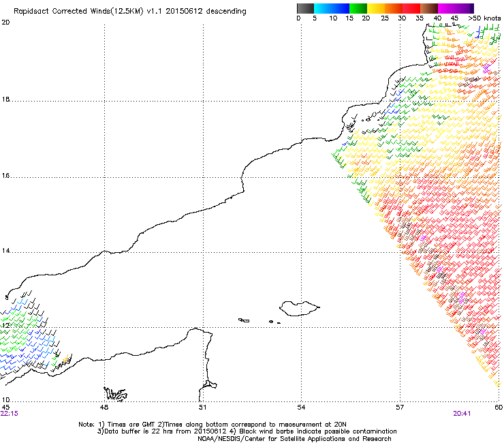Pick the yellow 20-25 knots legend color
504x443 pixels.
[376, 8]
